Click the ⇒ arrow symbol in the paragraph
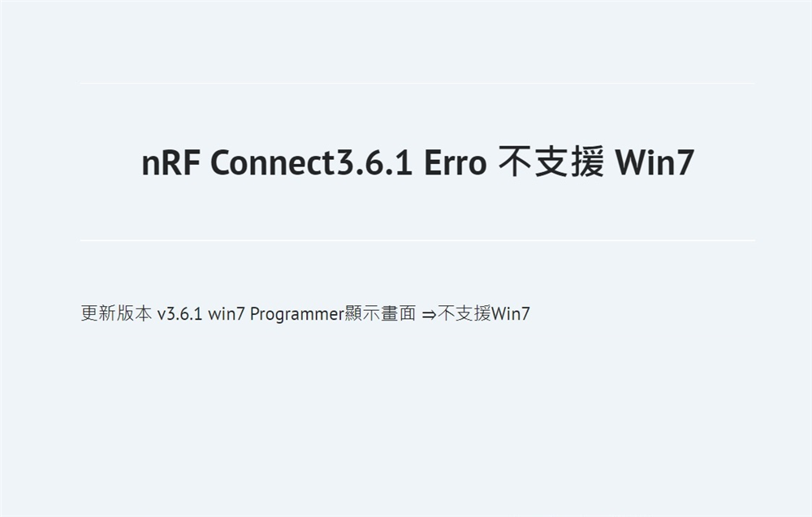The height and width of the screenshot is (517, 812). coord(429,314)
